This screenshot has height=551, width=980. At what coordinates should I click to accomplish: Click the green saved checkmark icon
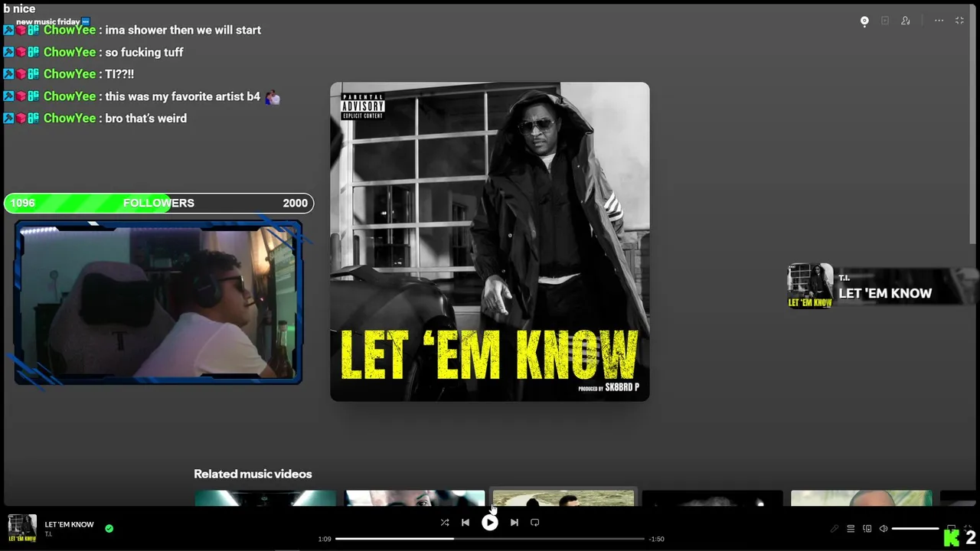click(109, 528)
